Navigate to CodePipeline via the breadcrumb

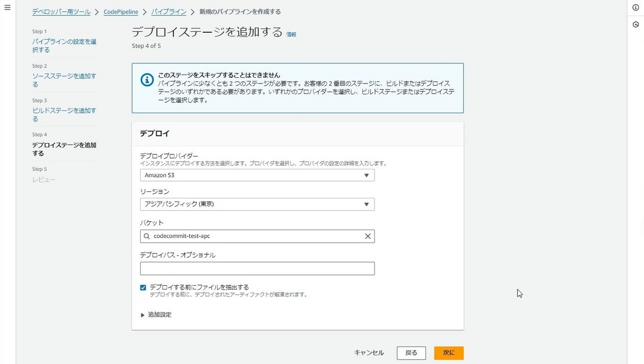pyautogui.click(x=121, y=11)
